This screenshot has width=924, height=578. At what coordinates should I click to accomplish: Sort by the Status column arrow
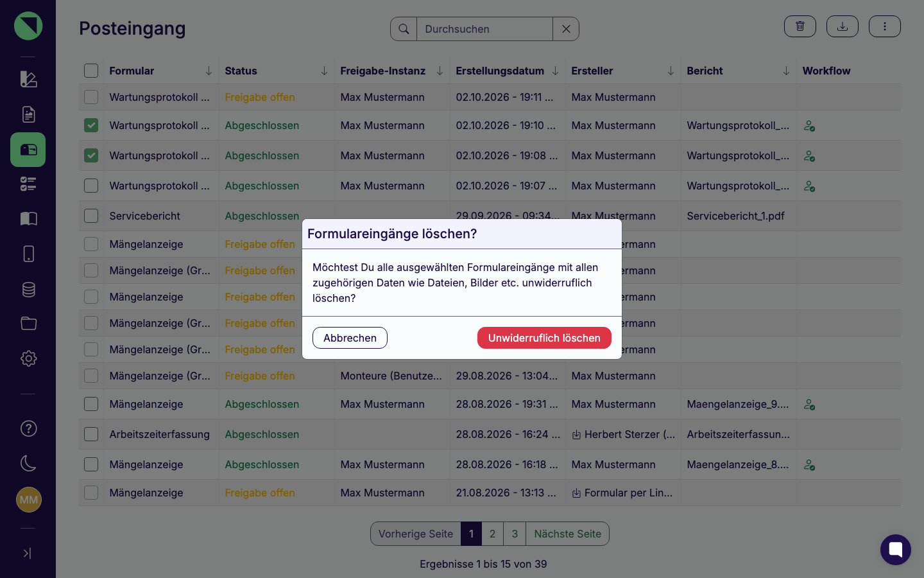point(324,71)
